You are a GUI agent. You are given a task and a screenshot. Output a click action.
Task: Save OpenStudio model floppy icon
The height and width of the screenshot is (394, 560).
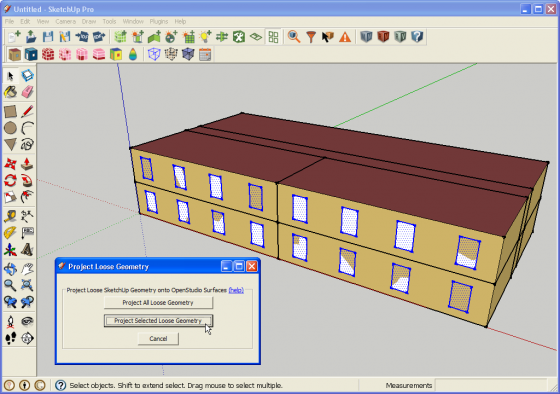click(x=48, y=36)
